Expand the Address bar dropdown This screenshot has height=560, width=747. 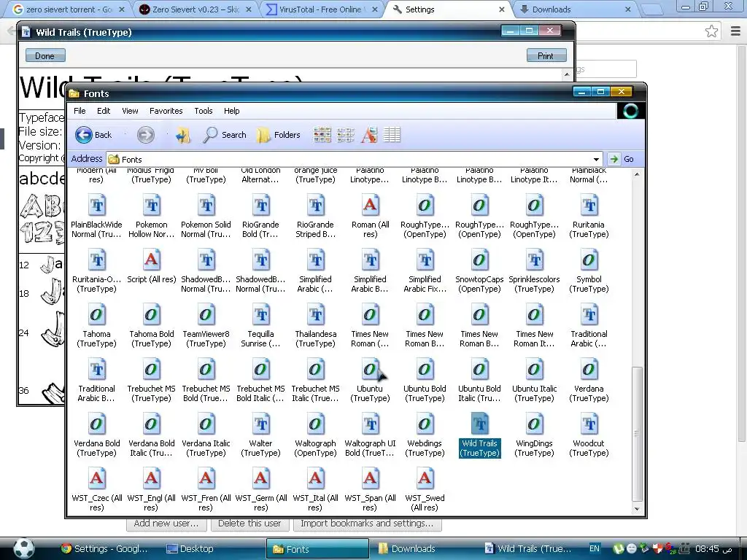pyautogui.click(x=596, y=159)
